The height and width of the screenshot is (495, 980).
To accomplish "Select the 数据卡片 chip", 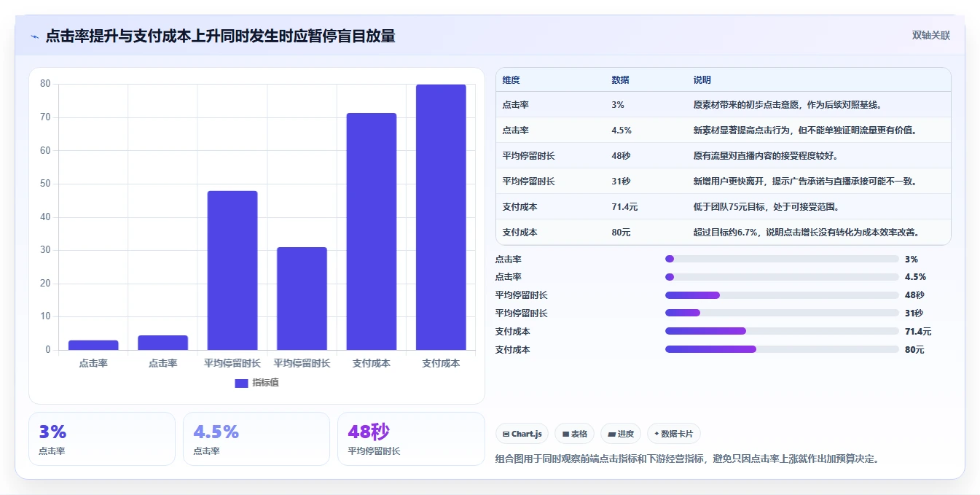I will (x=674, y=434).
